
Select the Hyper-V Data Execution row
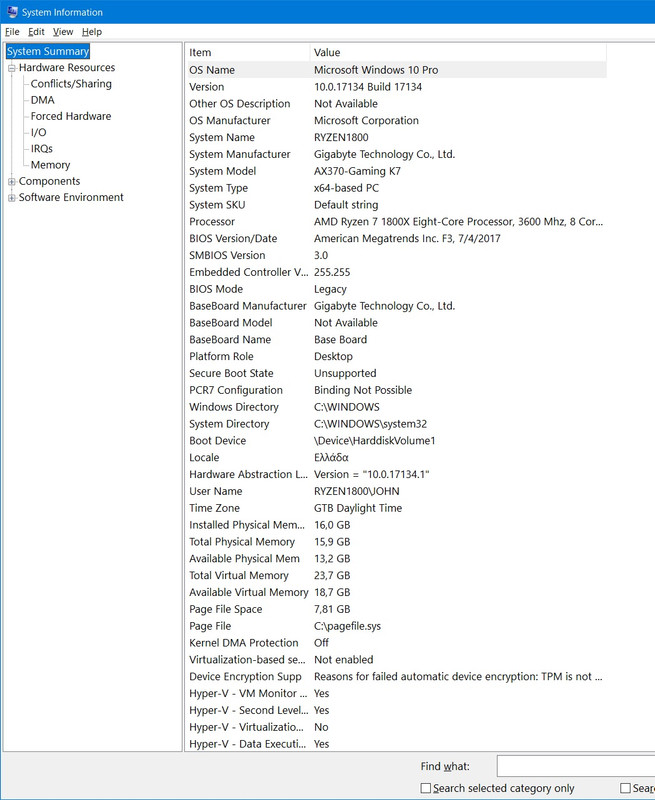pyautogui.click(x=397, y=743)
